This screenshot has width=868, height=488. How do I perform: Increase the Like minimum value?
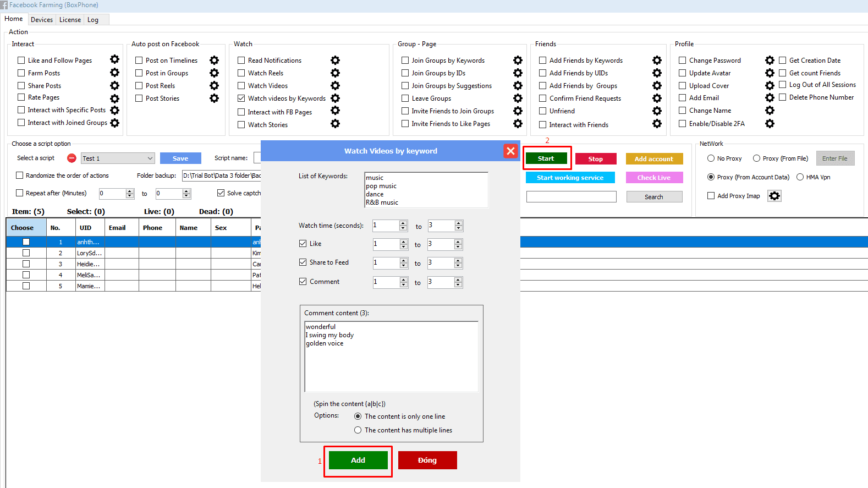click(x=403, y=242)
